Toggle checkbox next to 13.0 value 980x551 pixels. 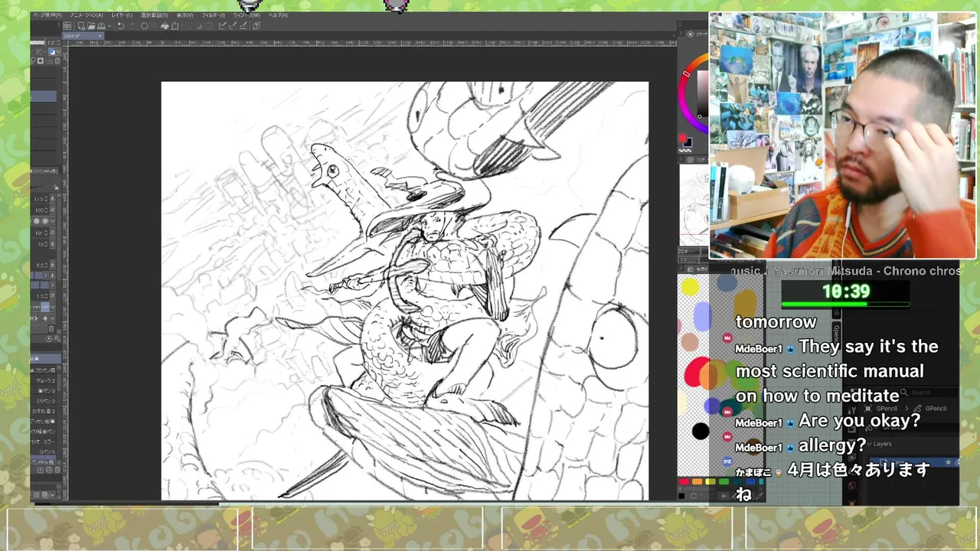pyautogui.click(x=52, y=296)
